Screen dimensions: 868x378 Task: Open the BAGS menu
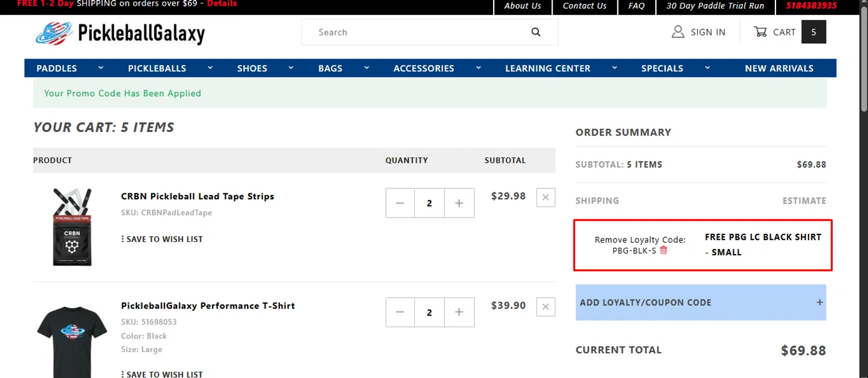[330, 68]
